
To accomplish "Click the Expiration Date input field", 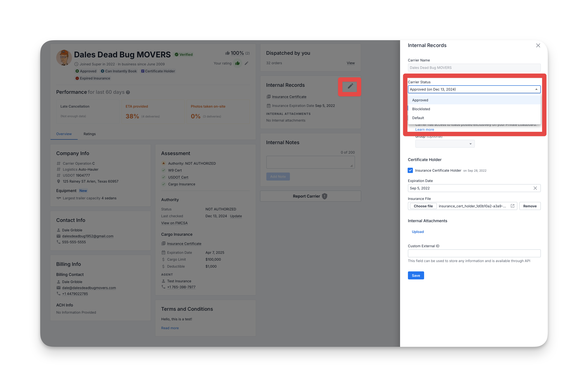I will pyautogui.click(x=474, y=188).
